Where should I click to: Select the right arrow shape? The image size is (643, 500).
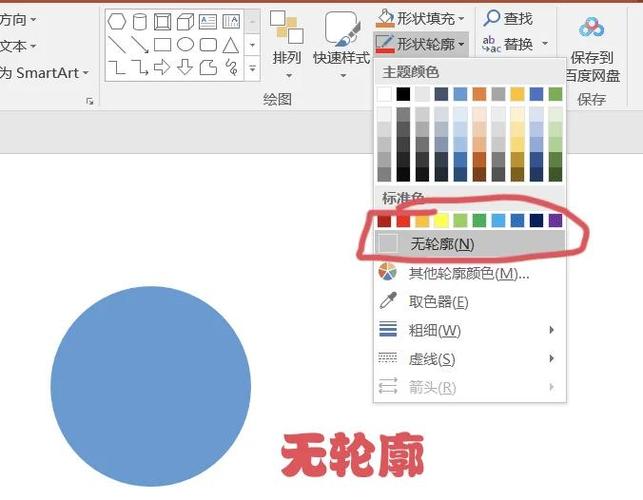162,67
